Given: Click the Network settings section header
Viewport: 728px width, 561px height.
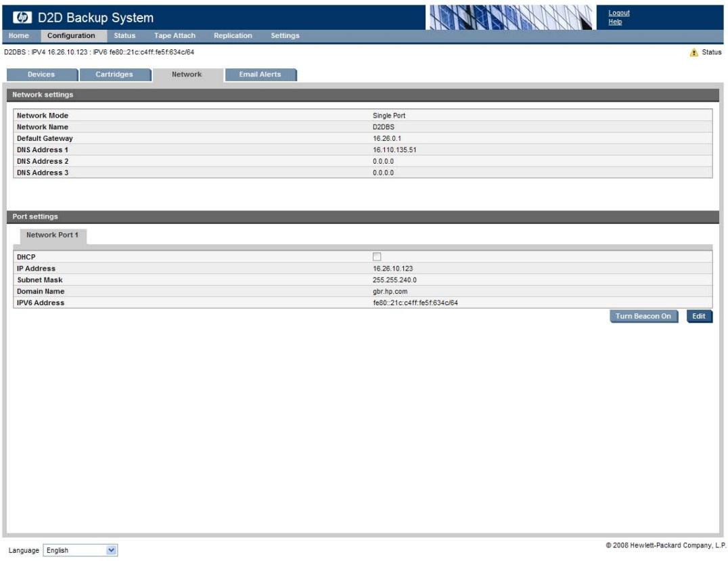Looking at the screenshot, I should click(363, 95).
